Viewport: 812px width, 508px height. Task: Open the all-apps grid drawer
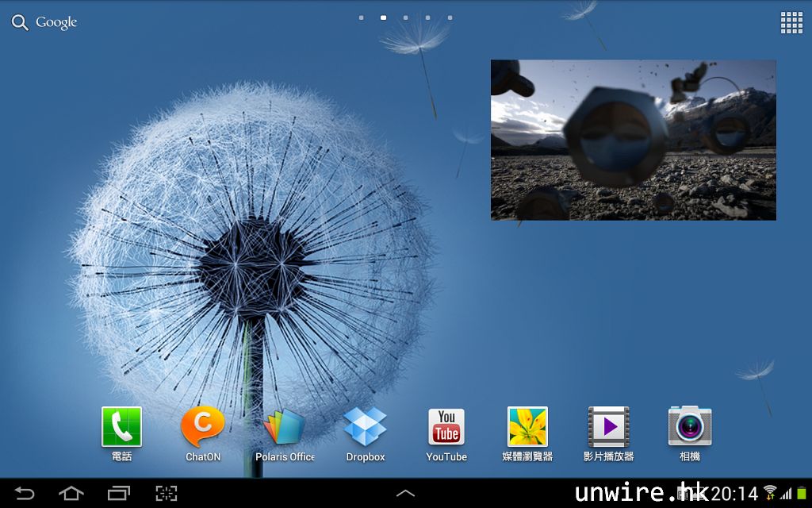tap(791, 22)
